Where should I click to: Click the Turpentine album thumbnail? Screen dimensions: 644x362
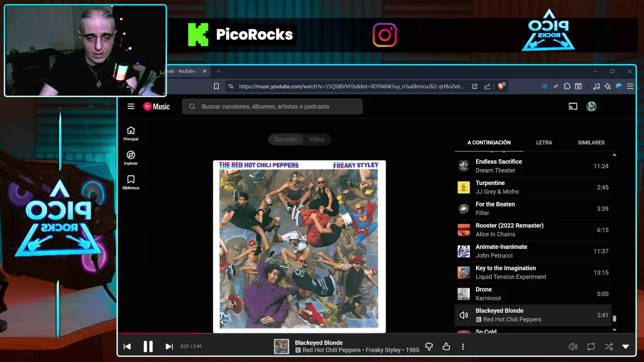[463, 188]
